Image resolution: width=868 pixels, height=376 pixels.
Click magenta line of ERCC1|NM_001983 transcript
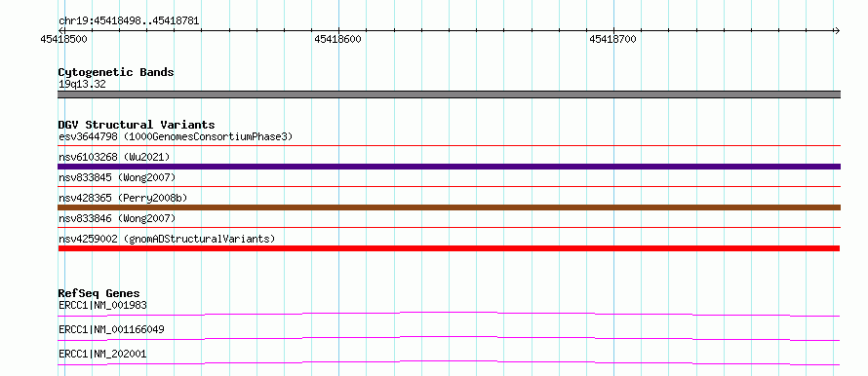(x=449, y=314)
